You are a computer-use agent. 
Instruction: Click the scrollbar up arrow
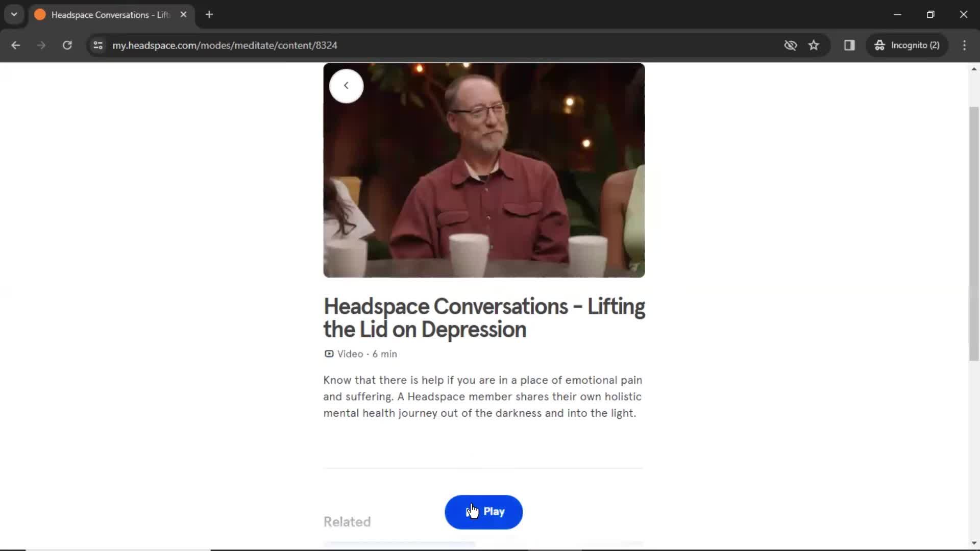[x=974, y=68]
